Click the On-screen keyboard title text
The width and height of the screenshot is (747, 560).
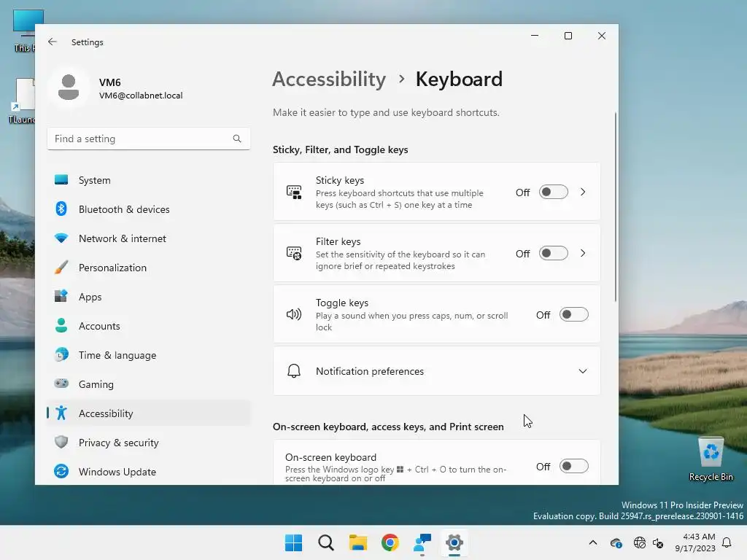click(330, 457)
